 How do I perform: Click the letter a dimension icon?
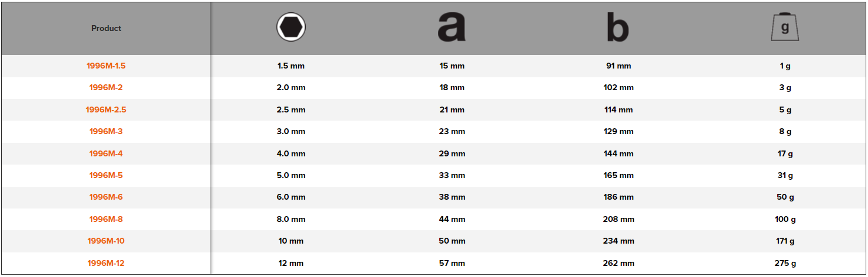pos(452,28)
